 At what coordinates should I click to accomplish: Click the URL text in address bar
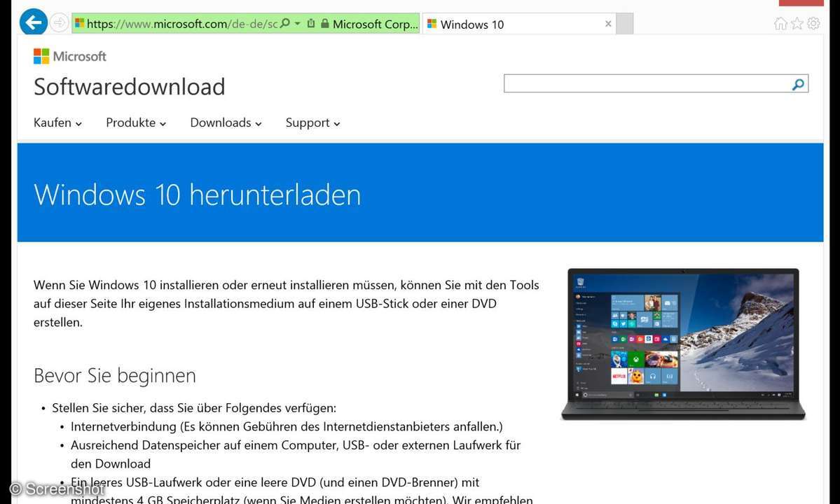coord(181,24)
